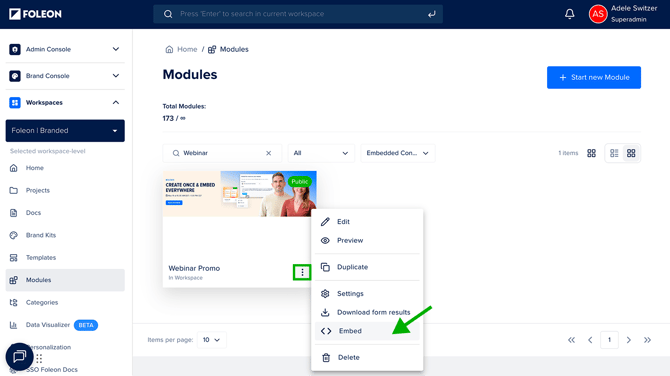Open the notifications bell

tap(570, 14)
